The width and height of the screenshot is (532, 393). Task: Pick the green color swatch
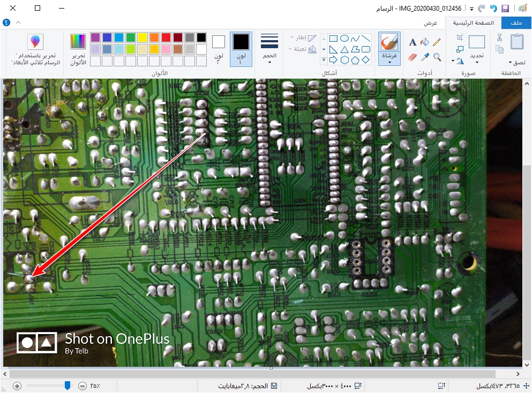pyautogui.click(x=131, y=37)
